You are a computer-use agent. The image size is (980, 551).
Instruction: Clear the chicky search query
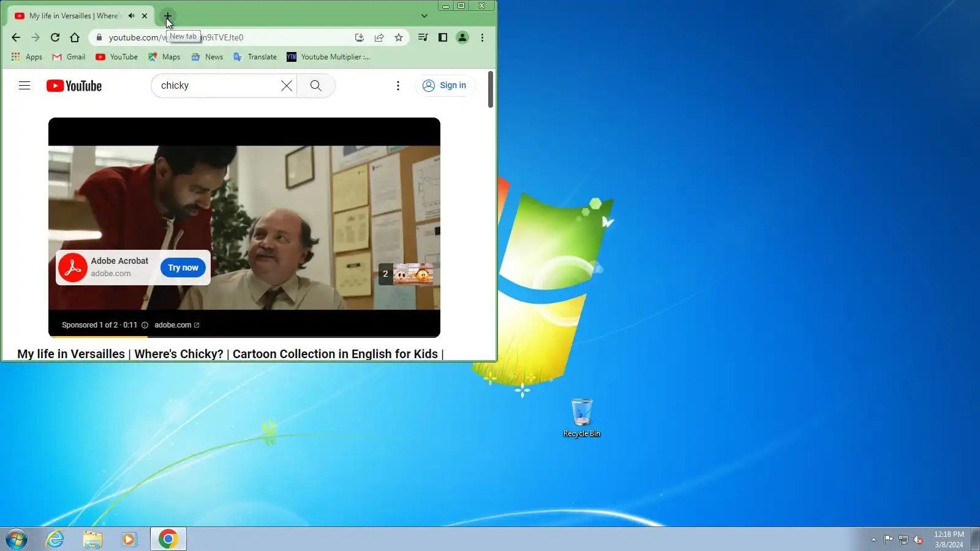(x=286, y=86)
